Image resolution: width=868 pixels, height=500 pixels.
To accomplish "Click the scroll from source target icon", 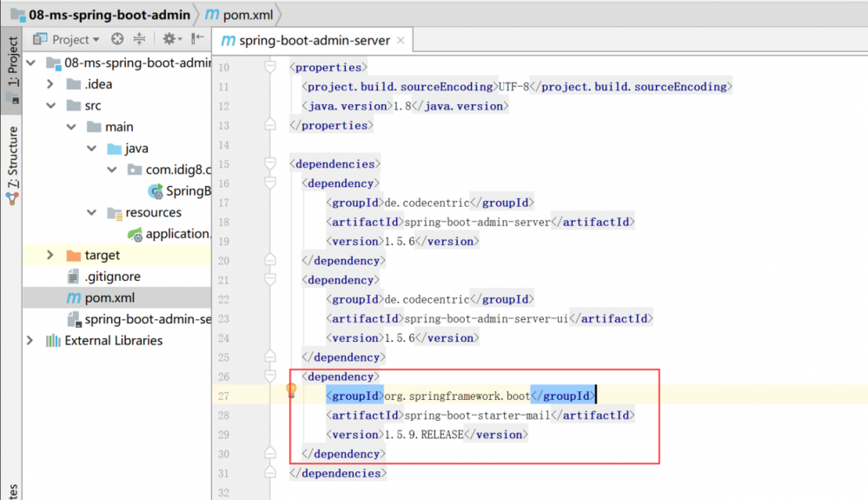I will point(117,39).
